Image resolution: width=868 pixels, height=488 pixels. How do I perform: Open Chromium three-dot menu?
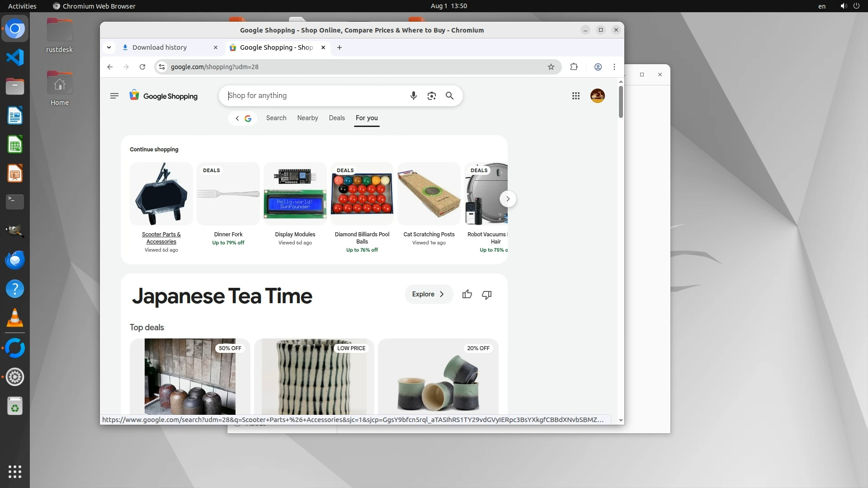coord(614,67)
